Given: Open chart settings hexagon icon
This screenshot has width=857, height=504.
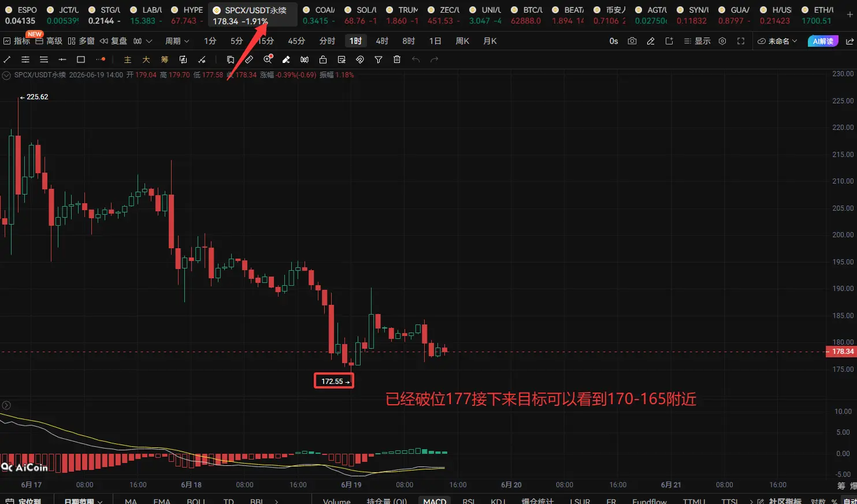Looking at the screenshot, I should click(722, 41).
